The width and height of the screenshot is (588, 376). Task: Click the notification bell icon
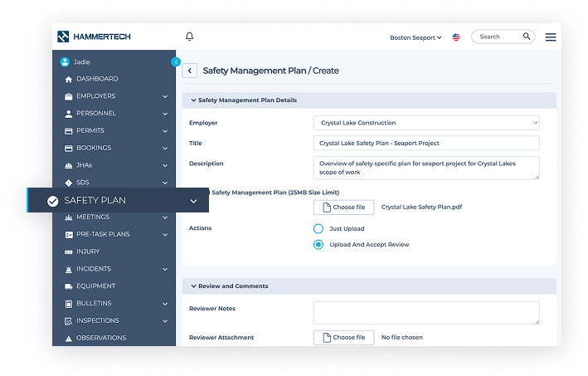tap(189, 37)
